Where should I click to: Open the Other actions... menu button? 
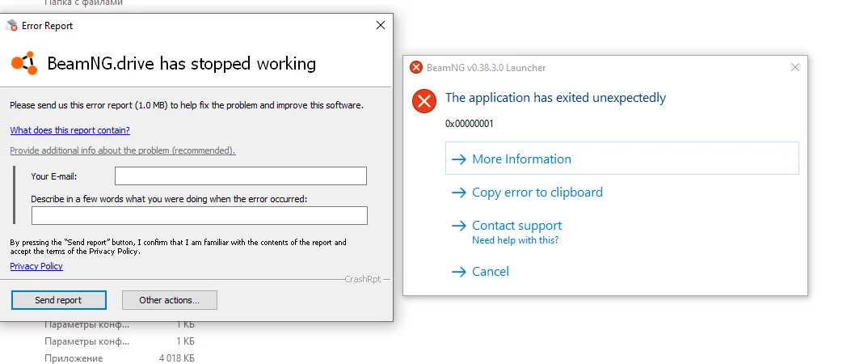[169, 300]
